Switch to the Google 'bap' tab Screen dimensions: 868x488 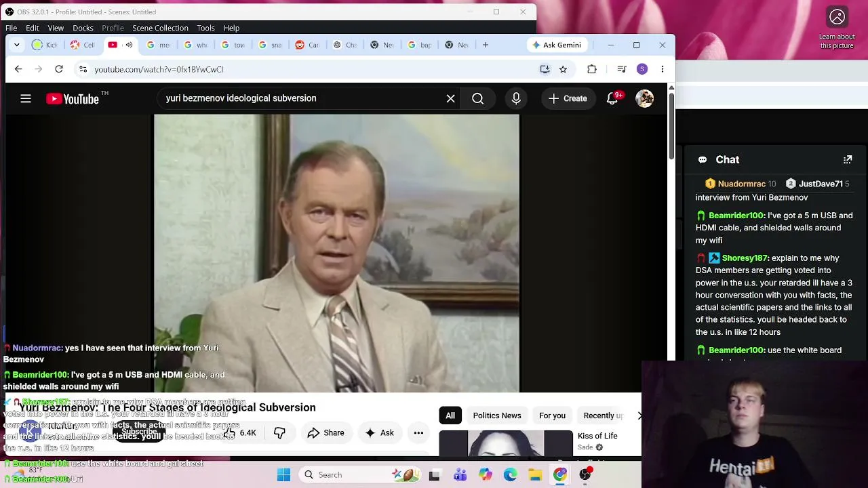click(x=419, y=45)
